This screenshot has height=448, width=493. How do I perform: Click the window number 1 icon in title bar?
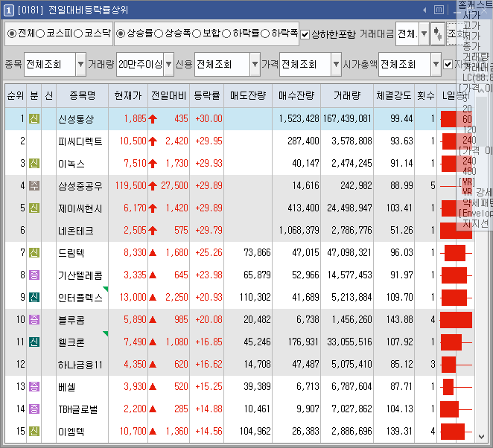coord(8,10)
